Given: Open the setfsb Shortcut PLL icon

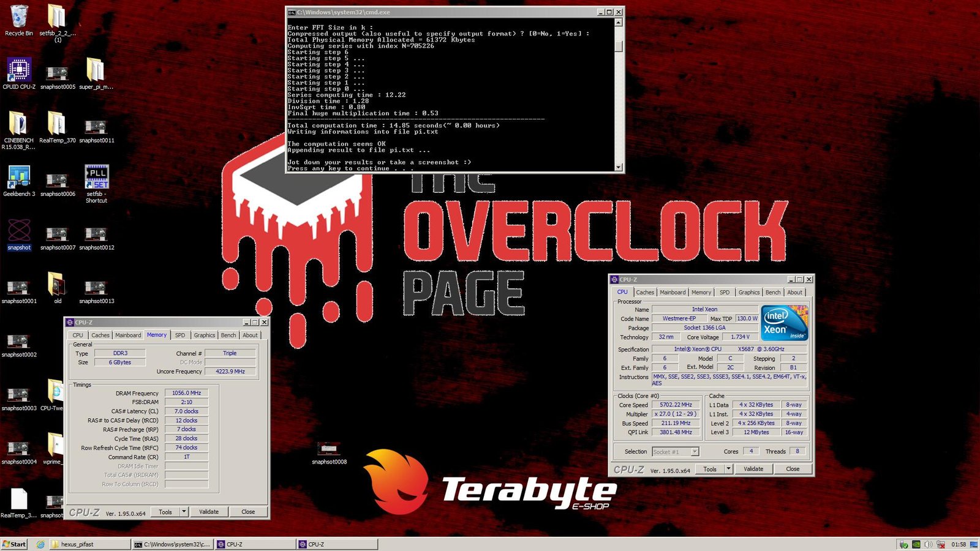Looking at the screenshot, I should [x=96, y=179].
